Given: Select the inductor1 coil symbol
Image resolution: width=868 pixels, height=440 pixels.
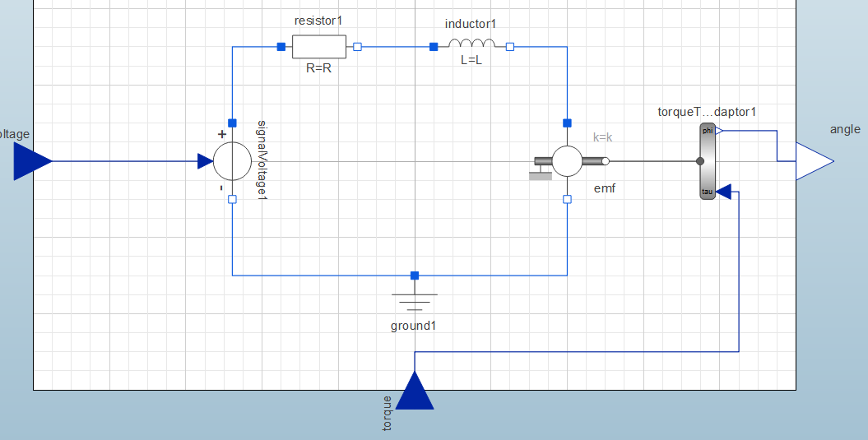Looking at the screenshot, I should coord(471,44).
